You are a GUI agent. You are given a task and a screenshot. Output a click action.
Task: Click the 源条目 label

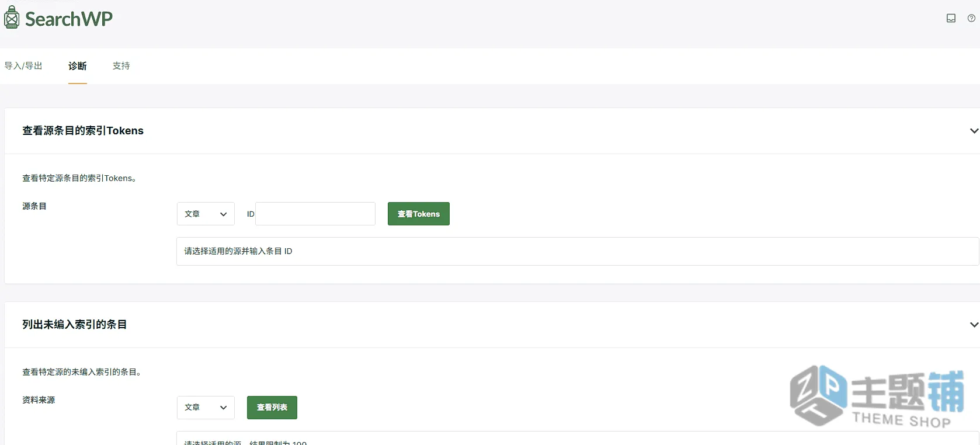pyautogui.click(x=34, y=206)
